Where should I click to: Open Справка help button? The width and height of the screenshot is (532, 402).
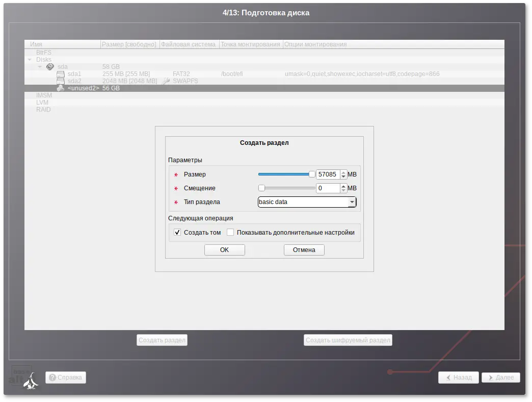(66, 377)
